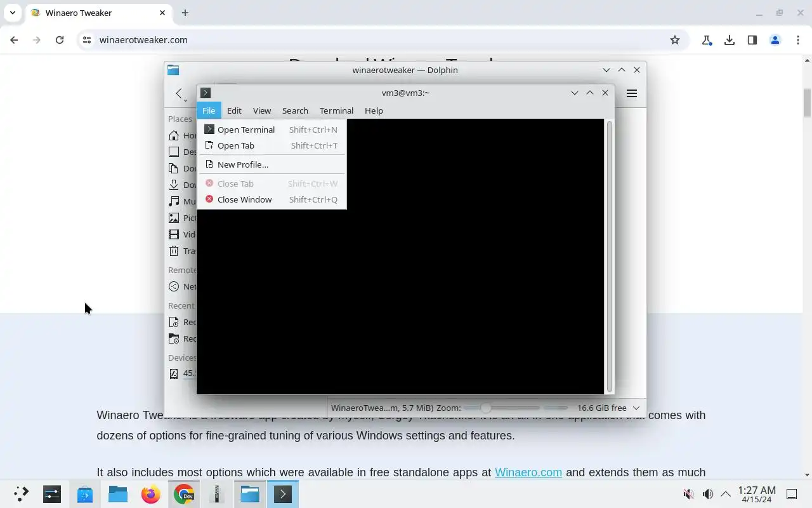
Task: Follow the Winaero.com link
Action: click(528, 472)
